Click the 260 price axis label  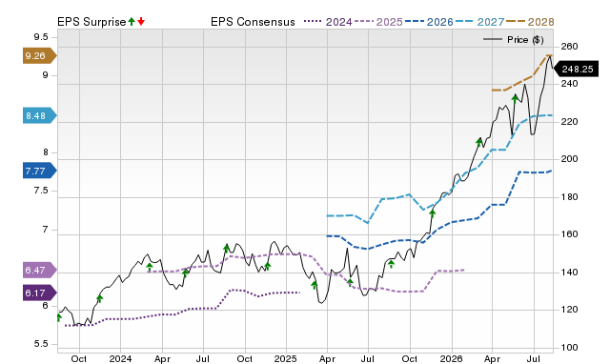click(569, 47)
